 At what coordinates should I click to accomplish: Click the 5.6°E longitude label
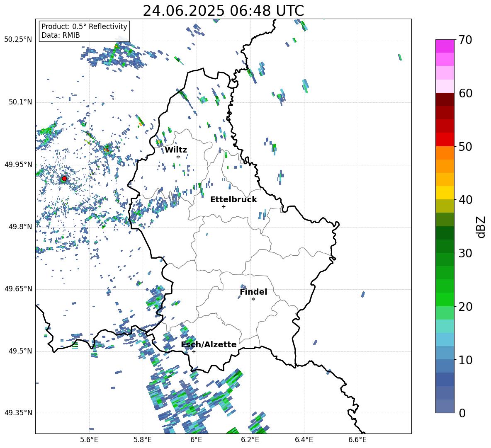(x=89, y=440)
